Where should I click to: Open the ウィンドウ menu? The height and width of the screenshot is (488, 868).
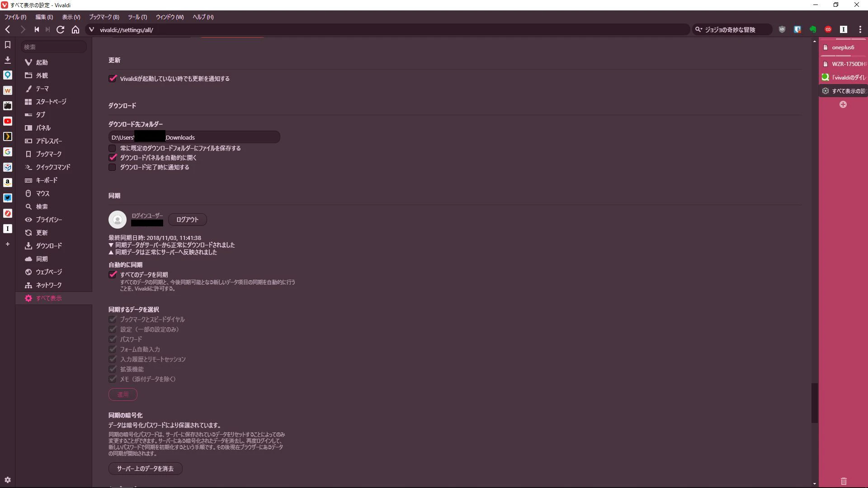point(170,17)
